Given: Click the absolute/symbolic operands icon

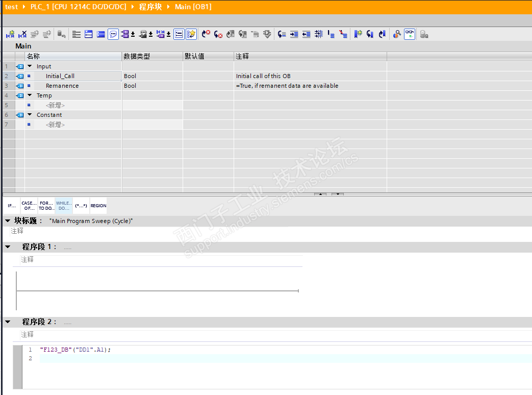Looking at the screenshot, I should tap(161, 34).
